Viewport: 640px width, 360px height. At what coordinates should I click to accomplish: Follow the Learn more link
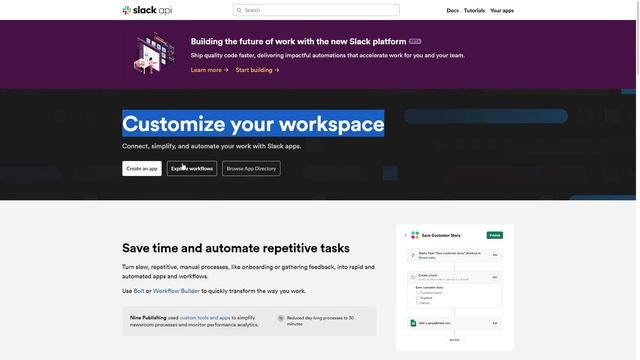pyautogui.click(x=209, y=70)
